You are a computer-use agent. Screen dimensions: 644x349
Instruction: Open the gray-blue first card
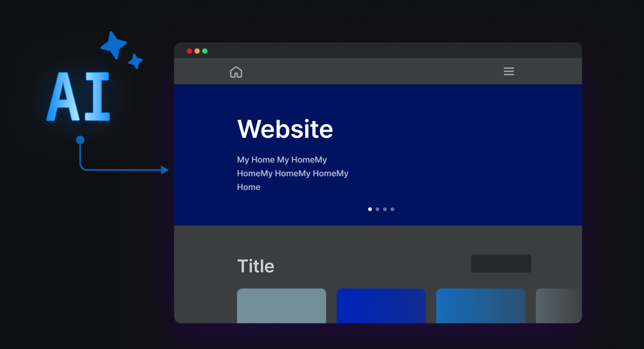(x=281, y=305)
